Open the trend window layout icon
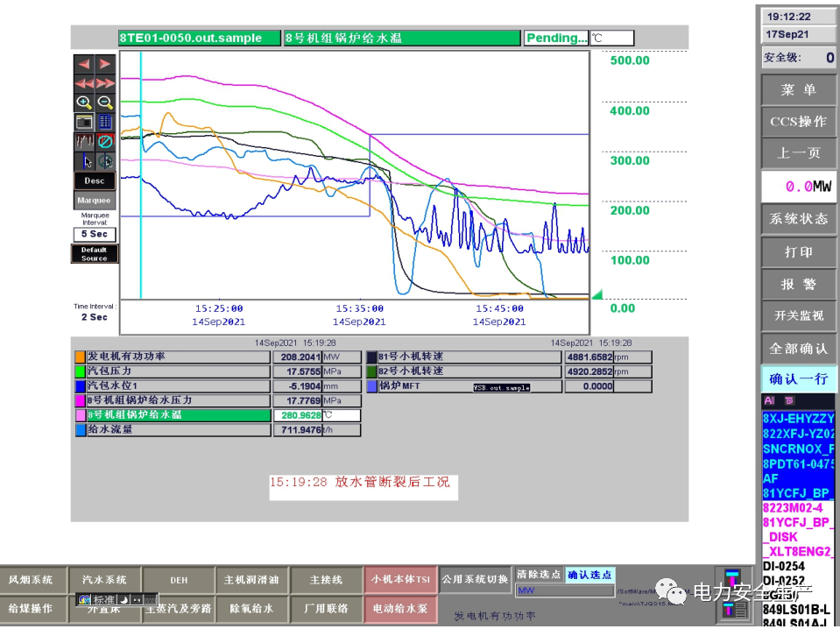The width and height of the screenshot is (840, 629). [84, 122]
